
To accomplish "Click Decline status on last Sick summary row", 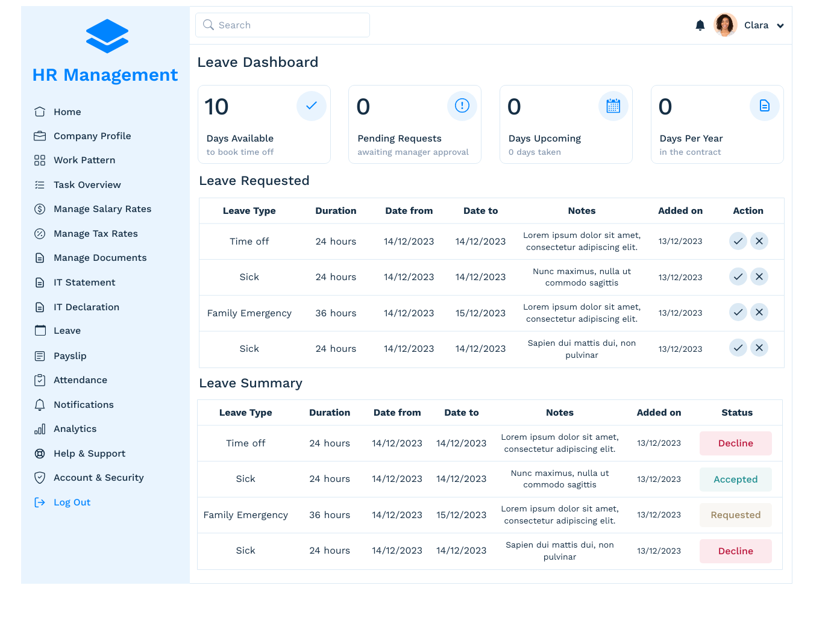I will click(x=735, y=551).
